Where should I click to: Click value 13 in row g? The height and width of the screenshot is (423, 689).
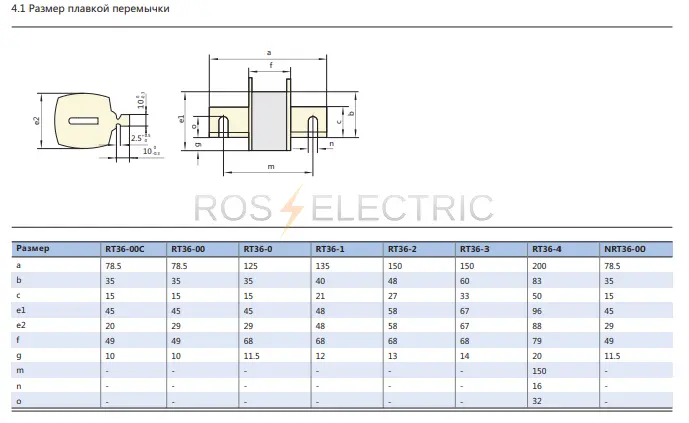(x=392, y=356)
